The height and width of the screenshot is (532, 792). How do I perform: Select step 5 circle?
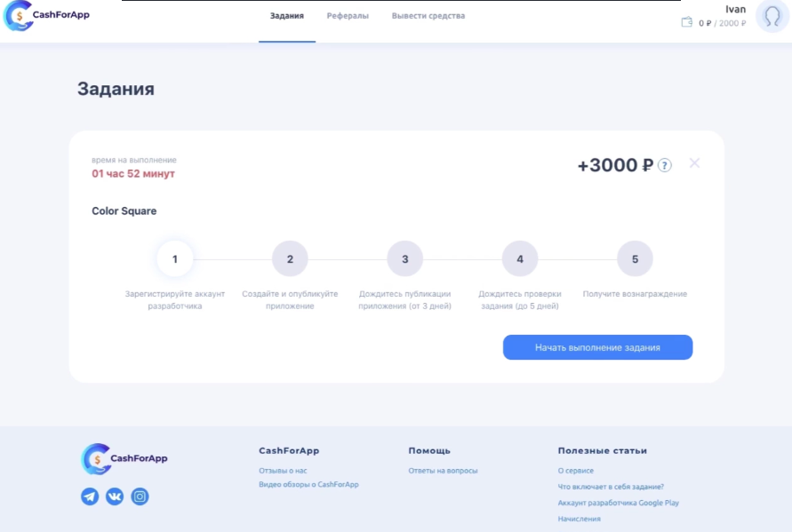click(x=635, y=259)
